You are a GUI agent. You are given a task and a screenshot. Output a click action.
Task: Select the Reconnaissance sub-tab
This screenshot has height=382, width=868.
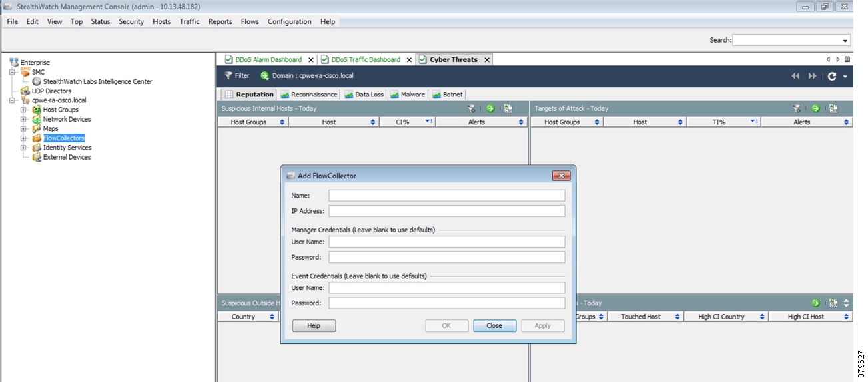click(310, 95)
